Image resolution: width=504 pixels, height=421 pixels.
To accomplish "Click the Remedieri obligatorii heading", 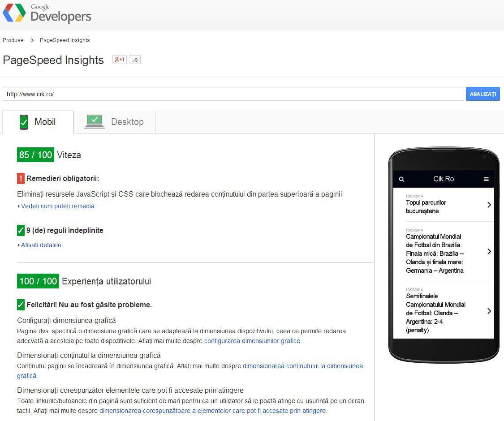I will tap(63, 178).
